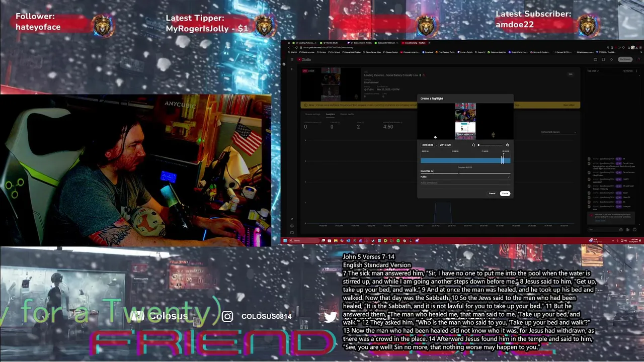Open the Microsoft Copilot bookmark
Screen dimensions: 644x362
pos(540,52)
